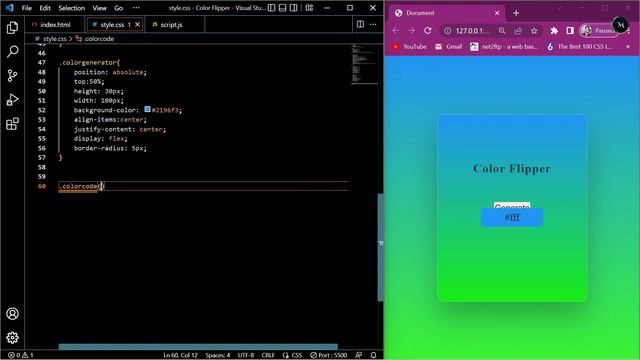This screenshot has width=640, height=360.
Task: Open the net2ftp bookmark
Action: point(504,47)
